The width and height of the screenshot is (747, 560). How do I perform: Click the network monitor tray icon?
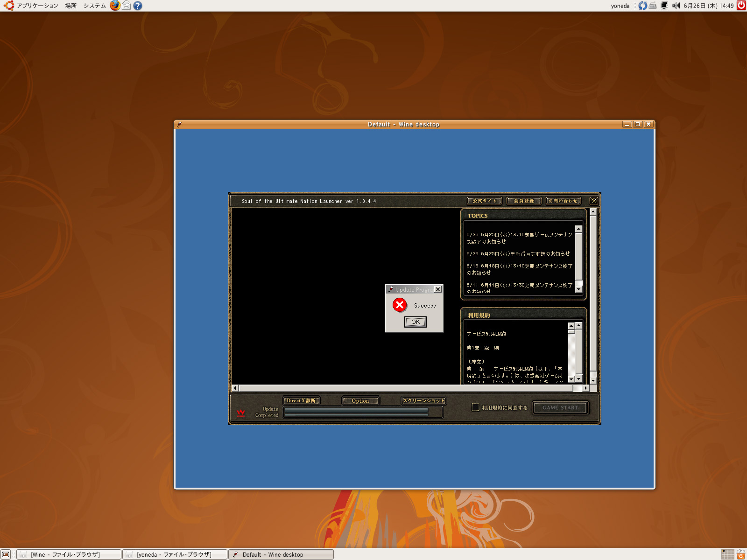click(664, 6)
